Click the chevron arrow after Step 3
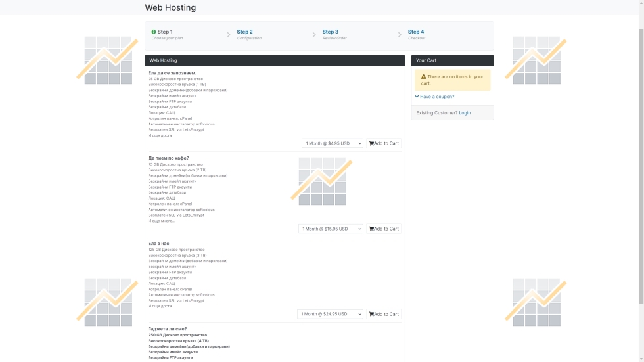Image resolution: width=644 pixels, height=362 pixels. coord(400,35)
